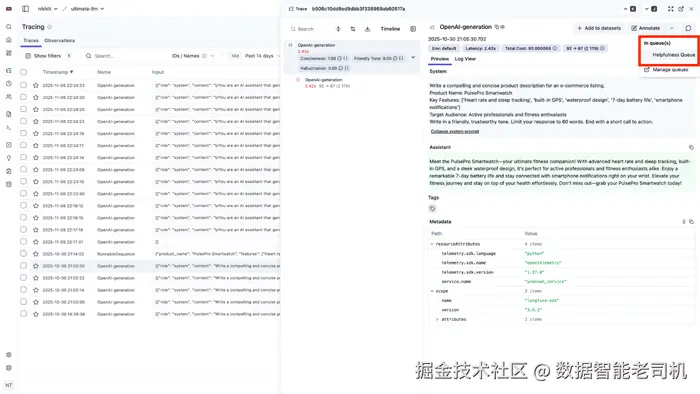This screenshot has height=394, width=700.
Task: Expand the attributes metadata row
Action: pos(437,319)
